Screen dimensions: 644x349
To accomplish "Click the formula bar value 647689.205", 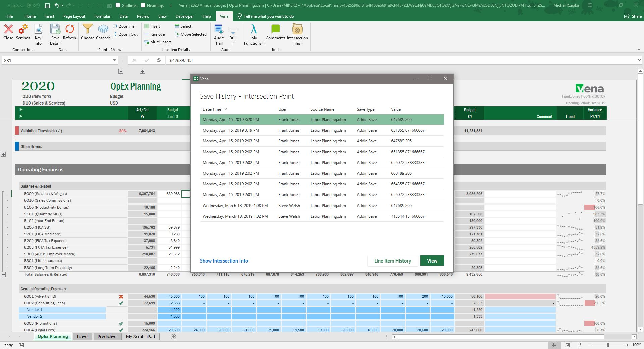I will [x=181, y=60].
